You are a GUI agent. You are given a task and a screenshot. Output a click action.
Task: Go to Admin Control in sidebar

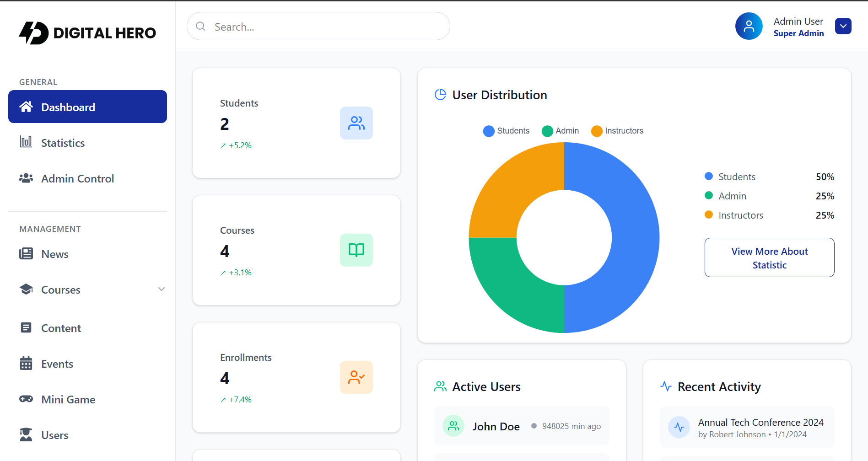77,179
